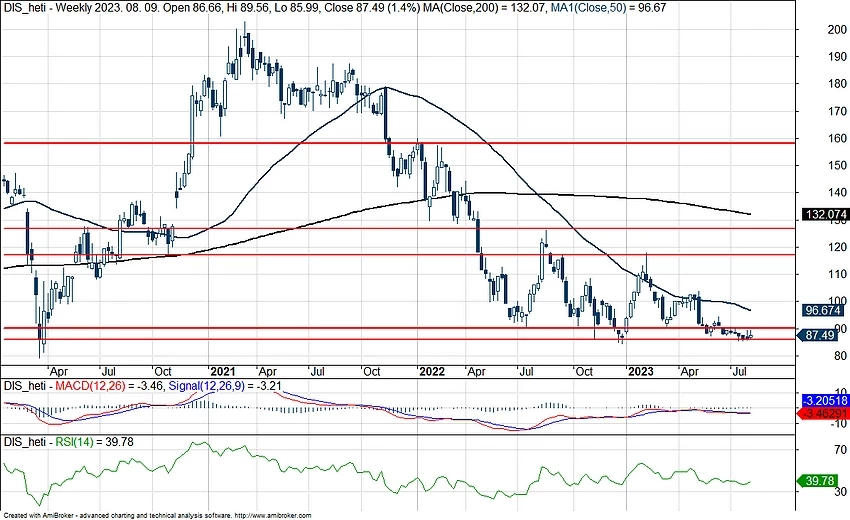This screenshot has height=520, width=850.
Task: Click the 2022 year label on time axis
Action: point(432,371)
